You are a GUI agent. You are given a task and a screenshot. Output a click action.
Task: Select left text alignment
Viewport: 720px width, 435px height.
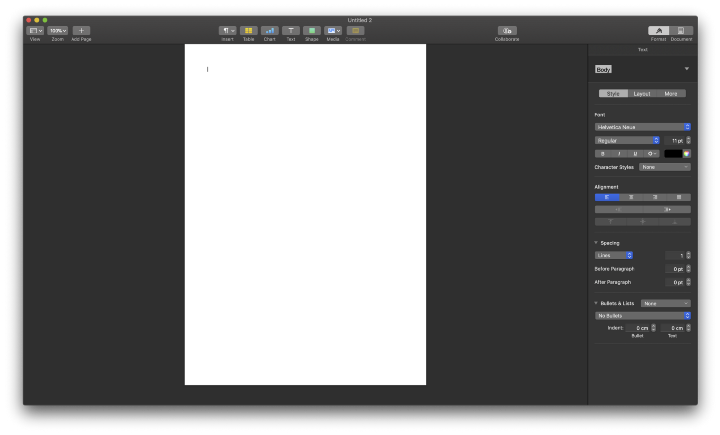click(607, 198)
